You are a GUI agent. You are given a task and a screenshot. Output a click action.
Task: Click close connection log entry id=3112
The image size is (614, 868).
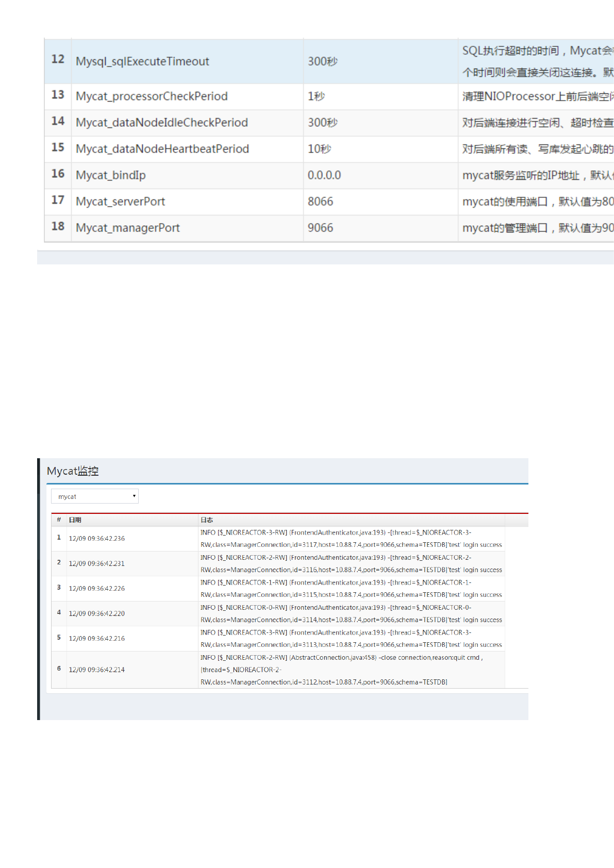pyautogui.click(x=342, y=670)
